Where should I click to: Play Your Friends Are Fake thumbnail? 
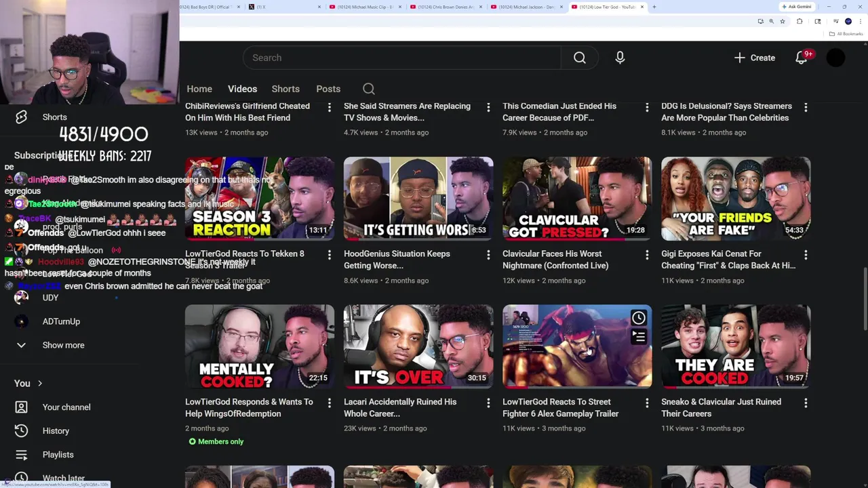736,199
